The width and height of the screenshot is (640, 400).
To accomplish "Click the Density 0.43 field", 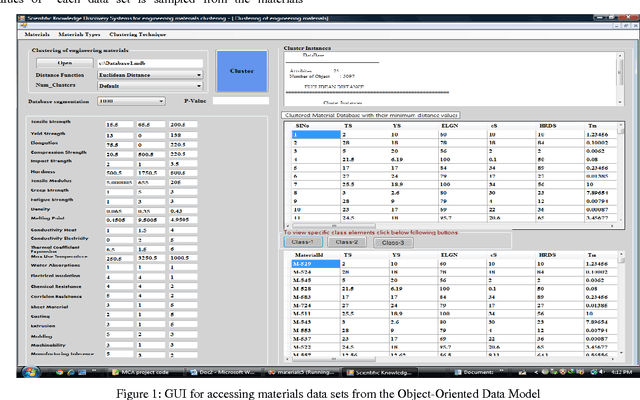I will pos(183,211).
